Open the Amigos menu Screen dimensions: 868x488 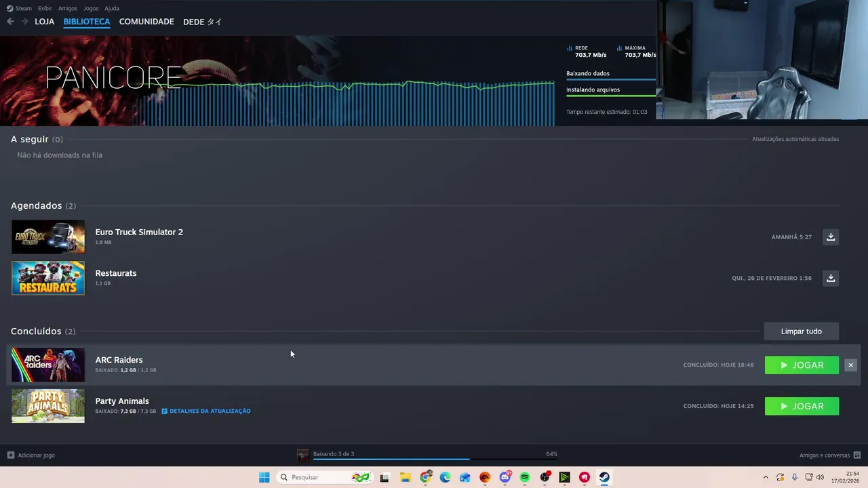(x=68, y=8)
